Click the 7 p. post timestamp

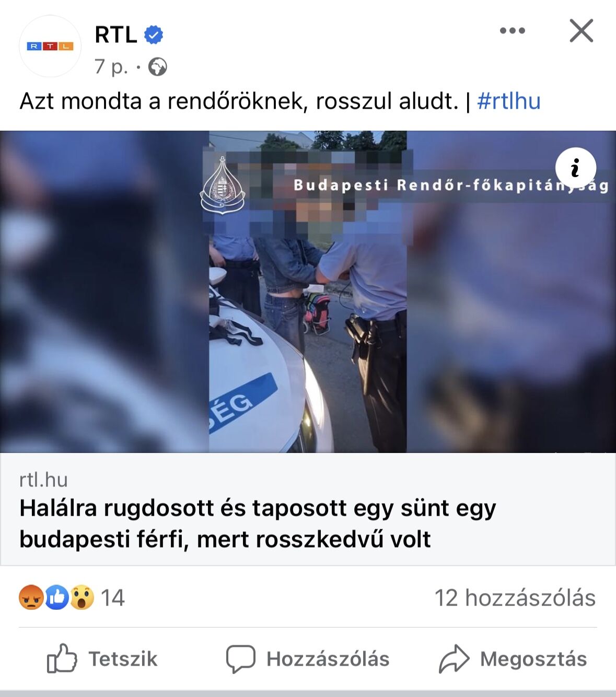(x=111, y=67)
